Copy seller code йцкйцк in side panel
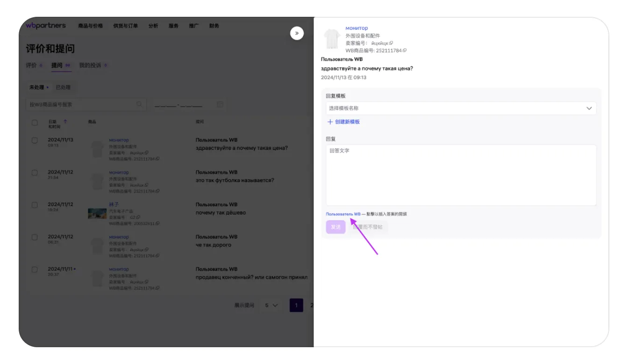 pyautogui.click(x=391, y=43)
